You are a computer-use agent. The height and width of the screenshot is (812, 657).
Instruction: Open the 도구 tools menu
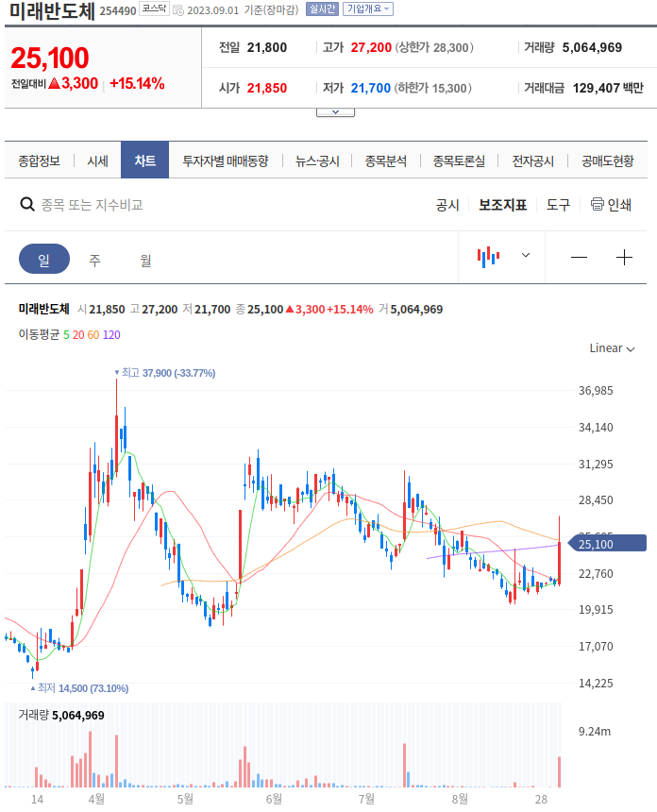pos(559,205)
